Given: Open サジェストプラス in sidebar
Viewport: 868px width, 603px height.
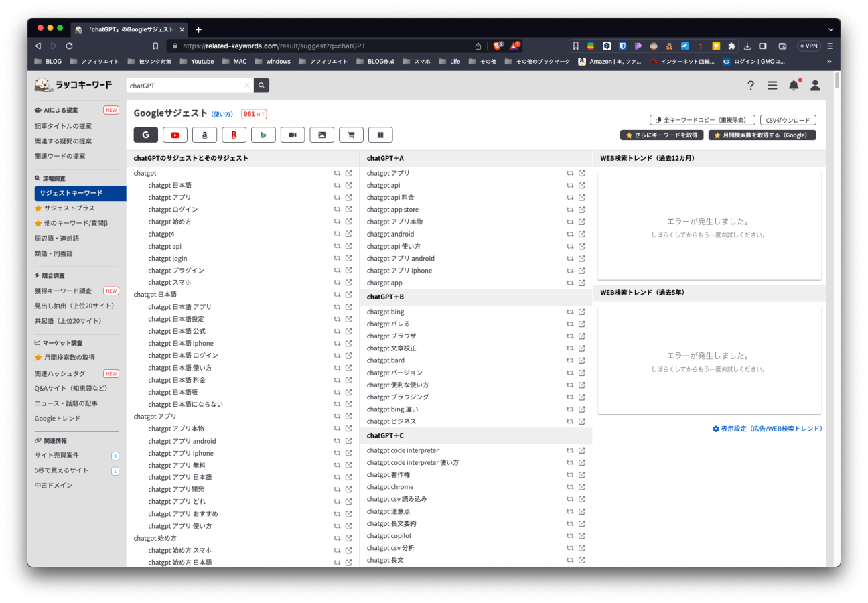Looking at the screenshot, I should point(65,208).
